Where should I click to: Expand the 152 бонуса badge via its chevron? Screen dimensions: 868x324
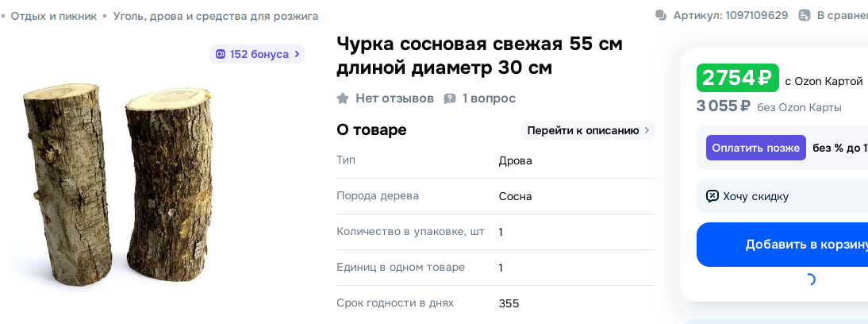point(297,54)
